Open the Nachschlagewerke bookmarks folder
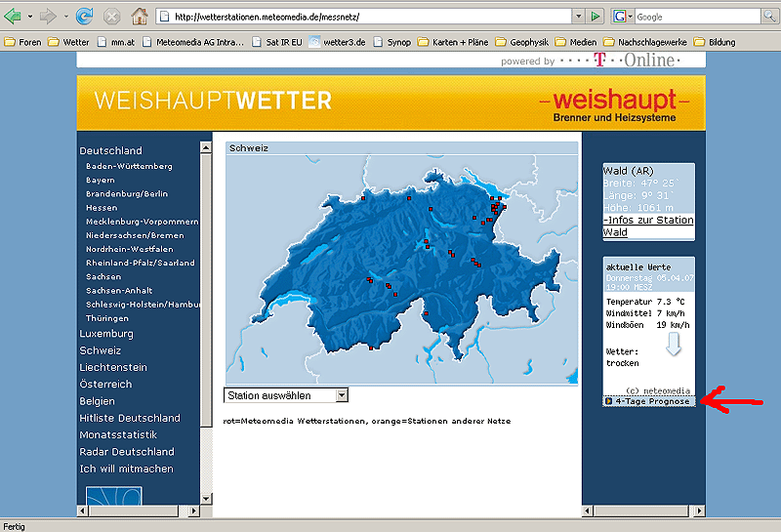This screenshot has height=532, width=781. pos(645,42)
